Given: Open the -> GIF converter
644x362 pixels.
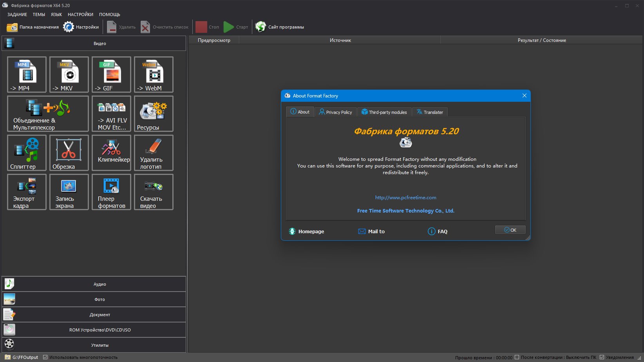Looking at the screenshot, I should (x=111, y=74).
